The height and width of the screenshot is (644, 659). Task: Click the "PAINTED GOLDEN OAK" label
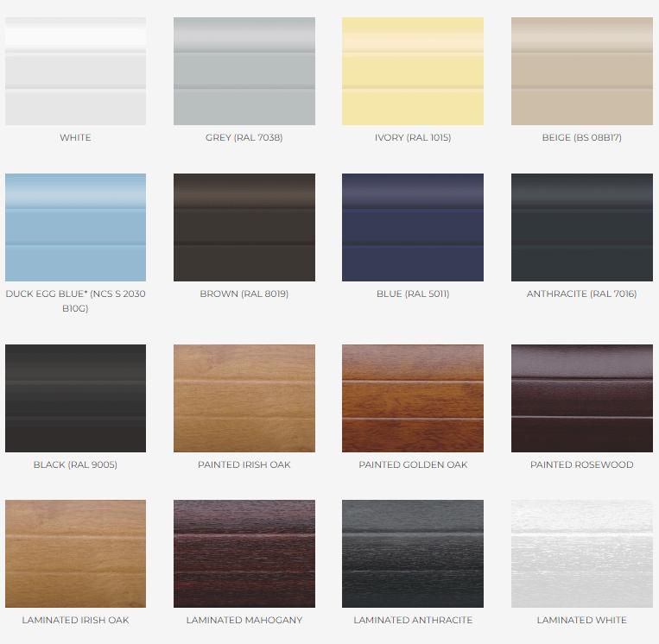413,464
